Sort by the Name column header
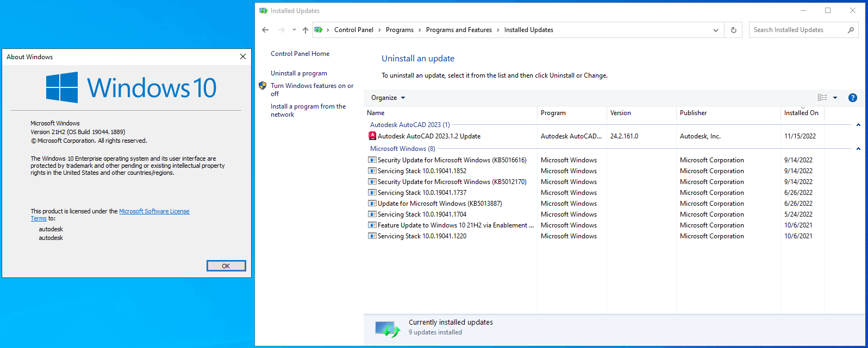Screen dimensions: 868x348 tap(450, 113)
